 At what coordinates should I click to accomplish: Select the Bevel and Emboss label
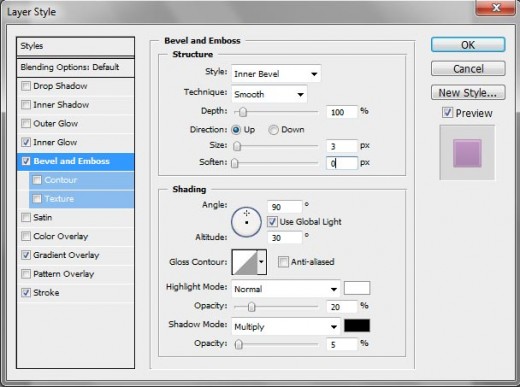(x=71, y=161)
